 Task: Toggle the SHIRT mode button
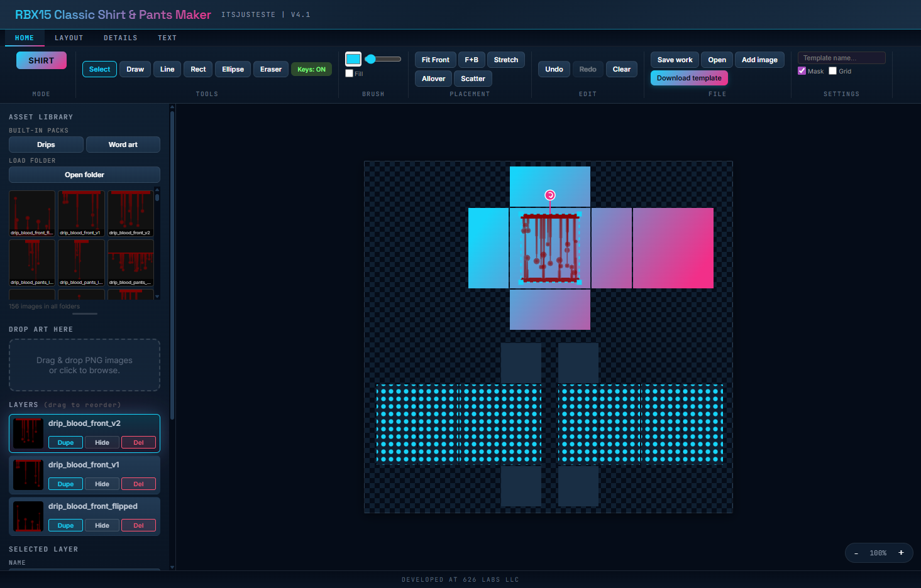click(x=41, y=60)
